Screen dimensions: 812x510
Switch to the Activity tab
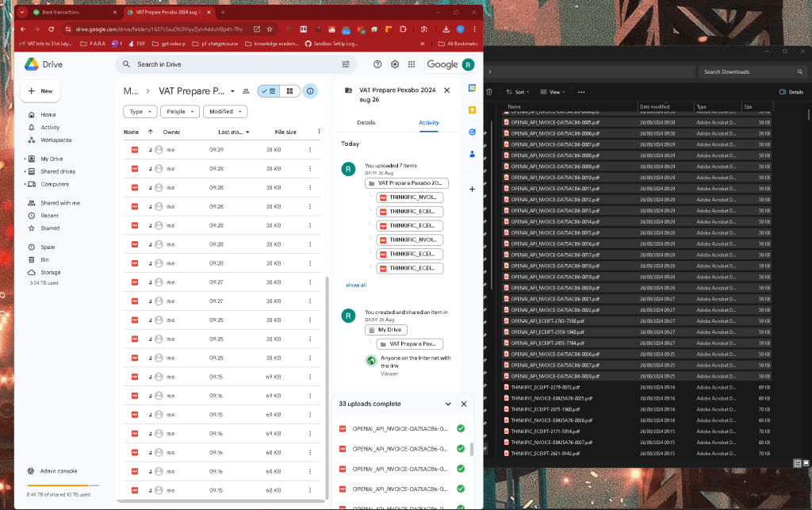pyautogui.click(x=429, y=123)
